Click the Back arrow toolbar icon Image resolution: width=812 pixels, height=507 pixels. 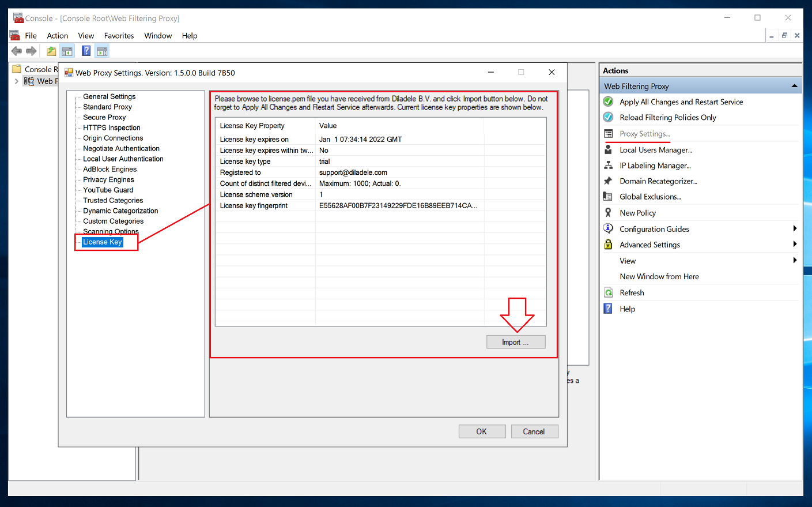click(17, 51)
